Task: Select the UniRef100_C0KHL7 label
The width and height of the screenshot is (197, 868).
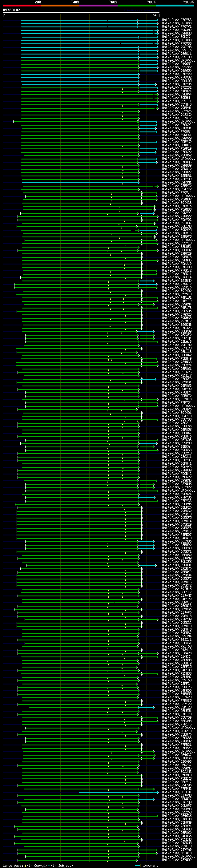Action: tap(177, 145)
